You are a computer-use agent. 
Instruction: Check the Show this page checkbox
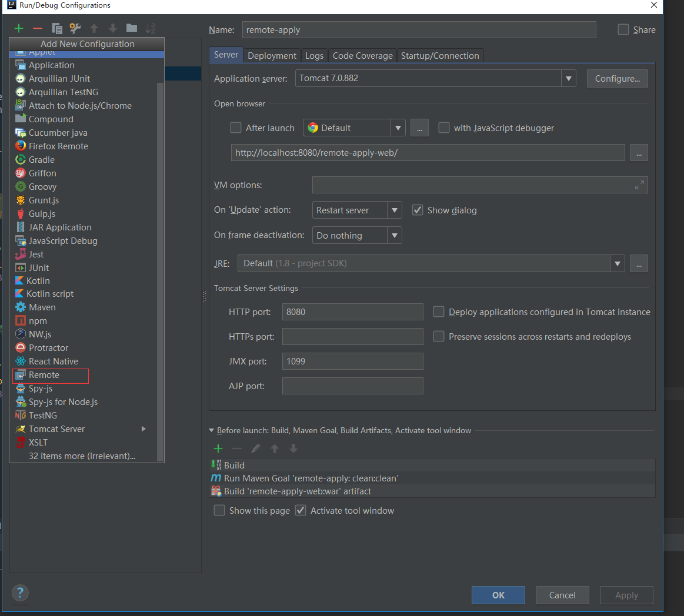point(219,511)
